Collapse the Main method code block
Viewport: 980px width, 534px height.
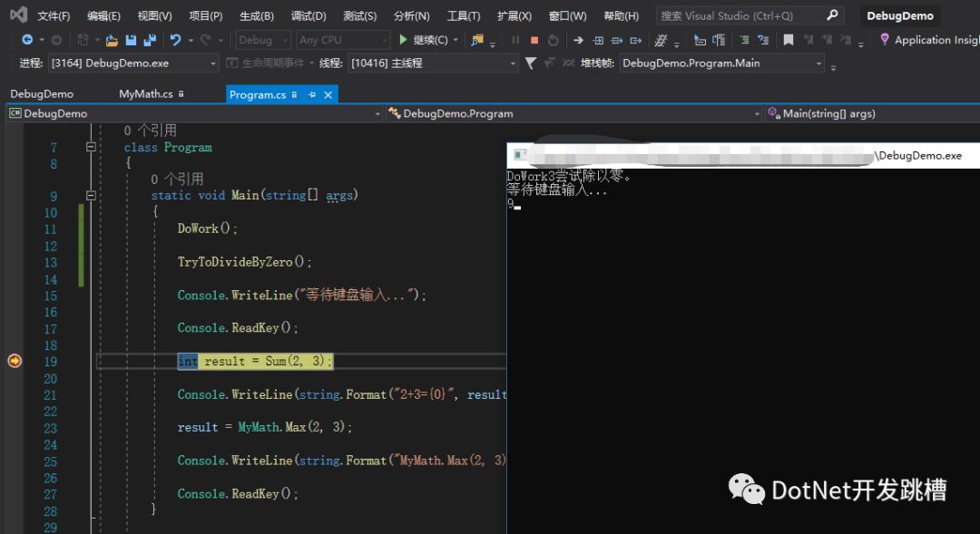click(91, 196)
